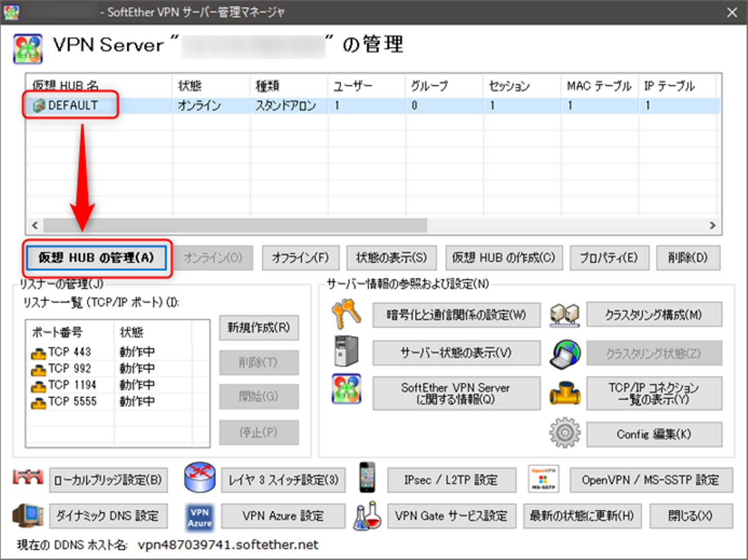Click サーバー状態の表示(V) button
The width and height of the screenshot is (748, 560).
[457, 353]
